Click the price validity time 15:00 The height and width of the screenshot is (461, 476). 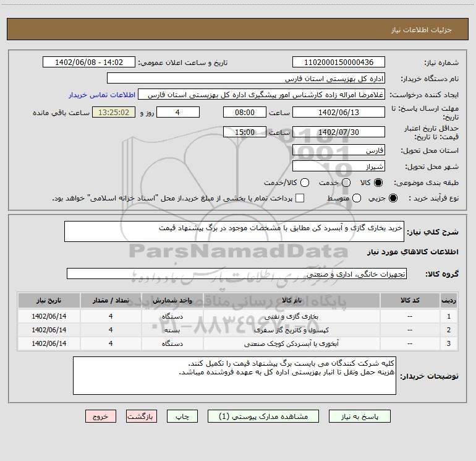pos(245,132)
